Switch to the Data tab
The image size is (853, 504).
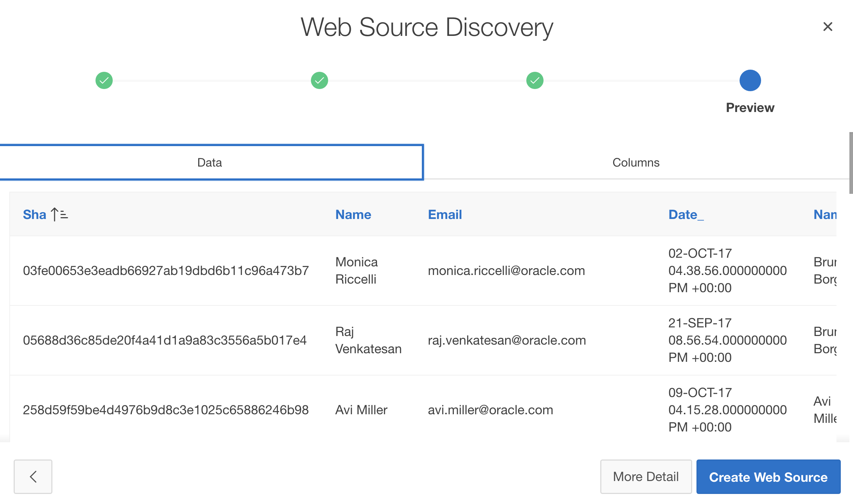click(x=210, y=162)
